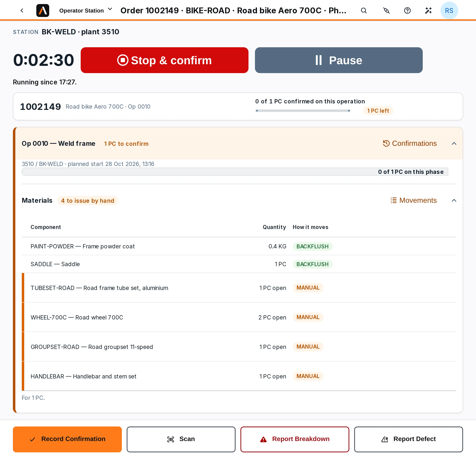Click the operation confirmed progress bar
The image size is (476, 458).
pos(303,111)
